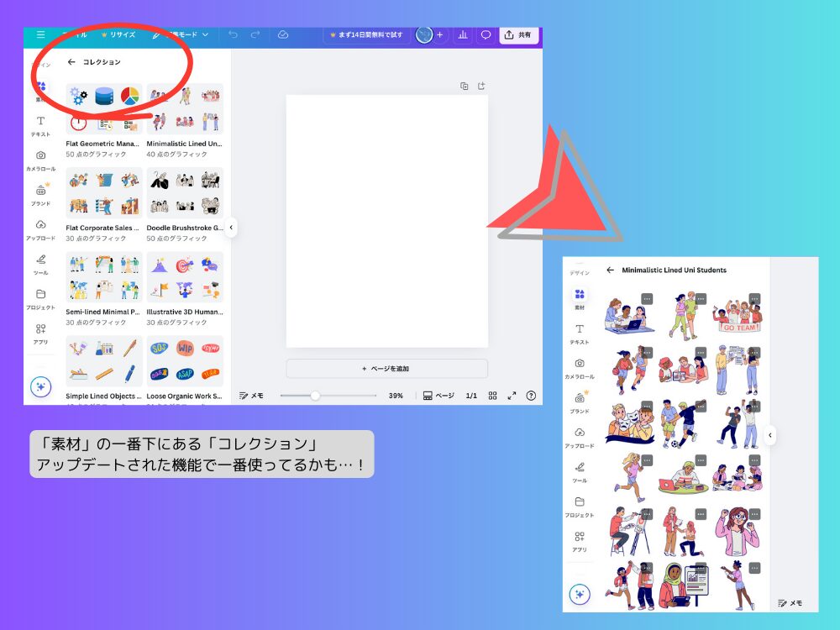Open the comment bubble icon
The image size is (840, 630).
pyautogui.click(x=486, y=35)
